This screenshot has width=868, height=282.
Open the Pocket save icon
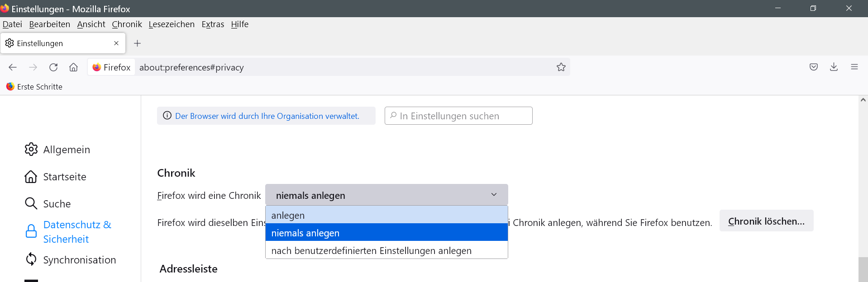(x=814, y=67)
